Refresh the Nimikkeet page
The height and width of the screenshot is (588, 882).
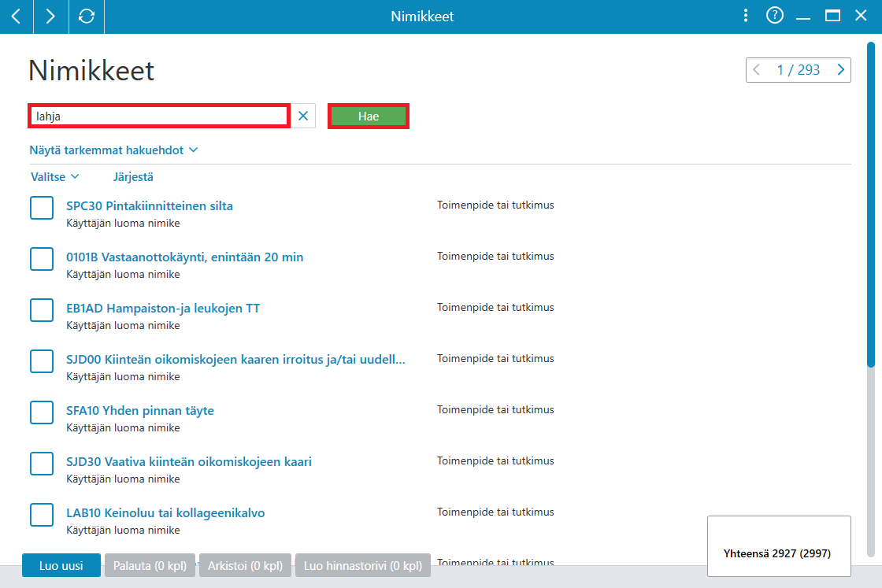tap(86, 17)
